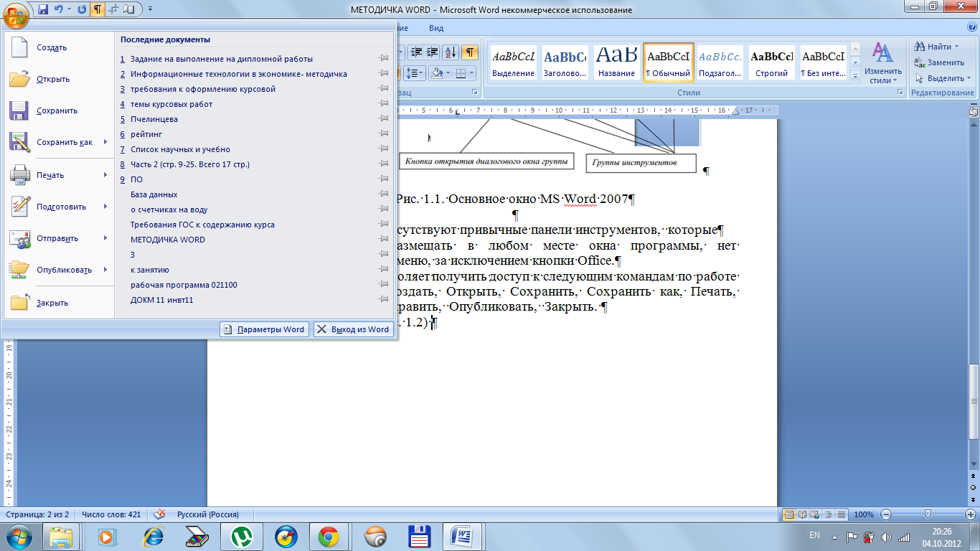The height and width of the screenshot is (551, 980).
Task: Pin the 'Пчелинцева' document
Action: 385,119
